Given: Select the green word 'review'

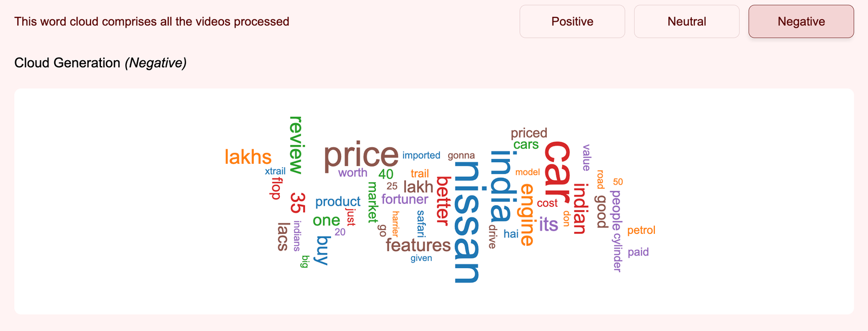Looking at the screenshot, I should click(296, 145).
